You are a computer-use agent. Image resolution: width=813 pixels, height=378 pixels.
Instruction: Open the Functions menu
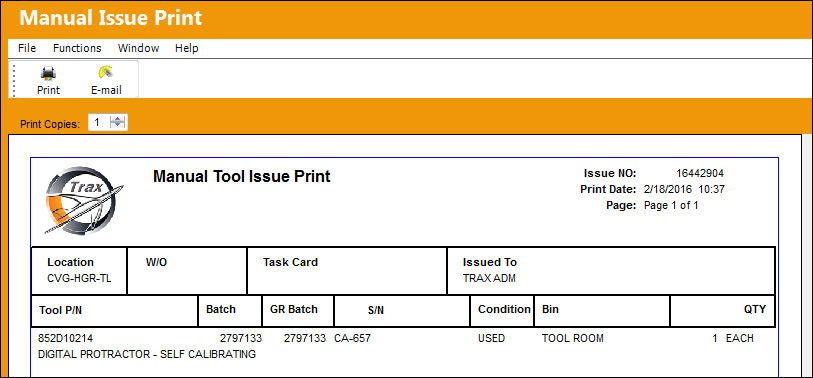click(x=77, y=48)
